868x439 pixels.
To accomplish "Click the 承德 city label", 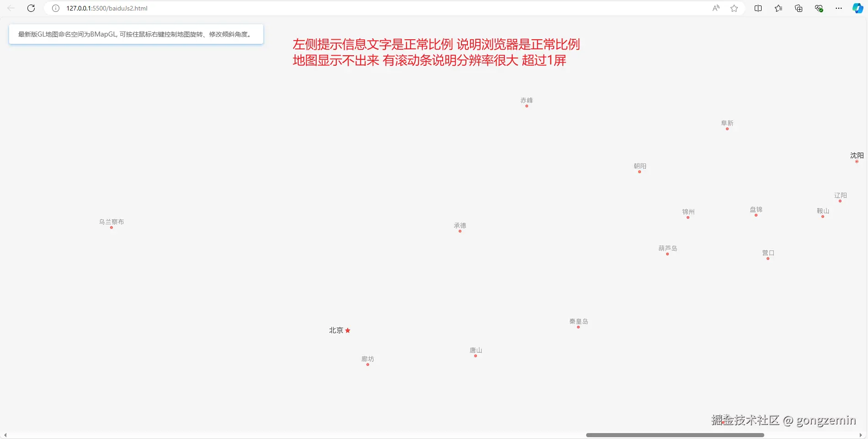I will pyautogui.click(x=460, y=226).
